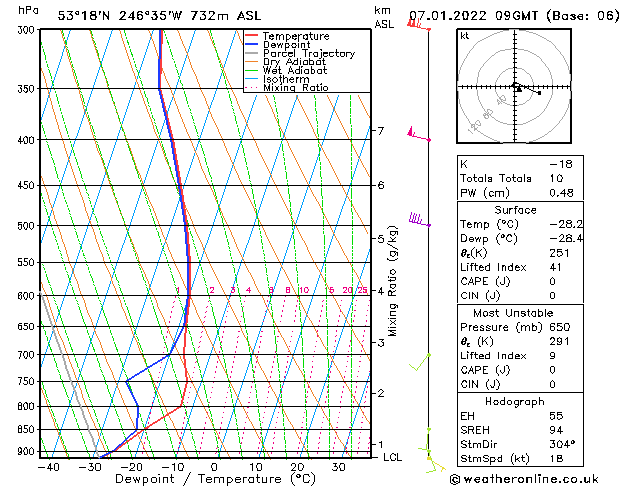
Task: Click the mixing ratio label 25
Action: 362,290
